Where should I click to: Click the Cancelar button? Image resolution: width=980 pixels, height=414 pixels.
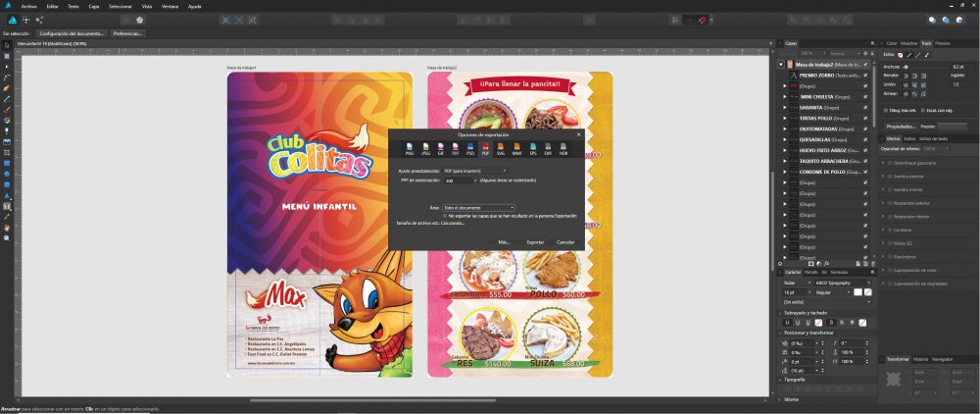point(565,241)
